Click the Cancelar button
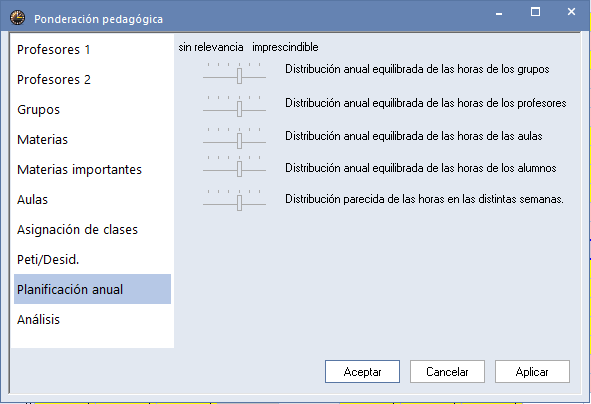Image resolution: width=591 pixels, height=404 pixels. pyautogui.click(x=447, y=372)
